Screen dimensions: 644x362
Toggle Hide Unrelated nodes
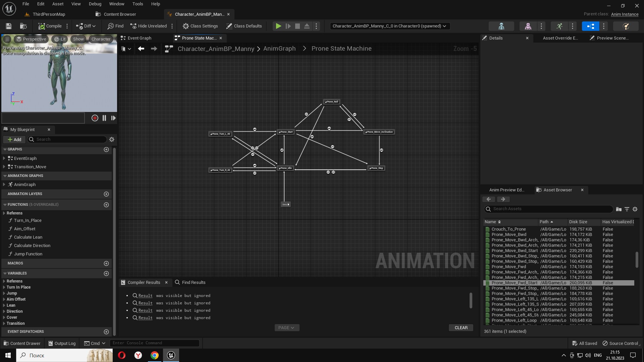pos(149,26)
